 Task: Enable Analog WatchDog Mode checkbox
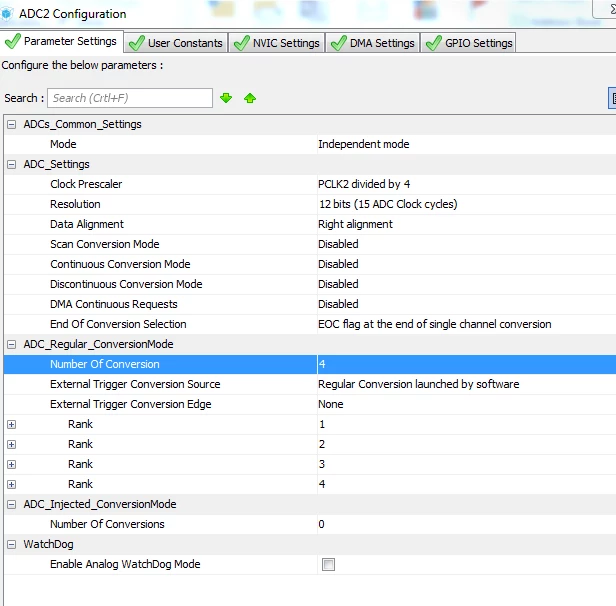click(328, 564)
